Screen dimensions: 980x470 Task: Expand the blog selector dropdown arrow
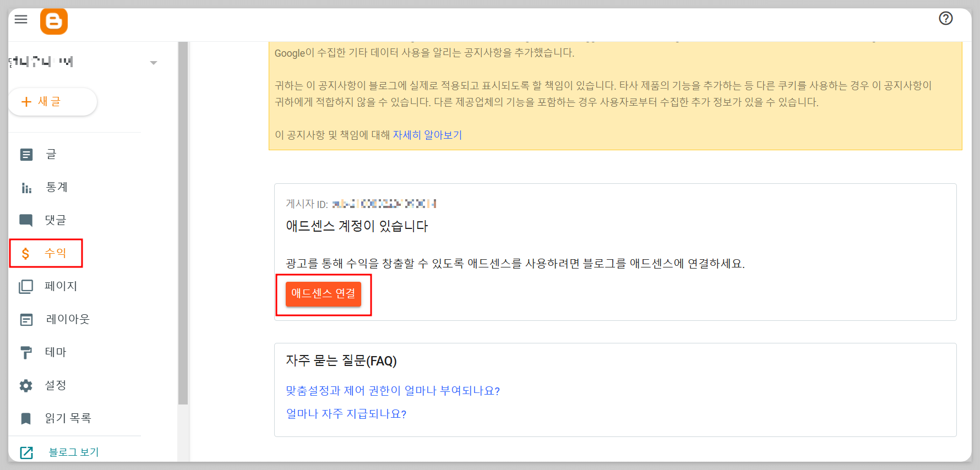click(x=154, y=63)
